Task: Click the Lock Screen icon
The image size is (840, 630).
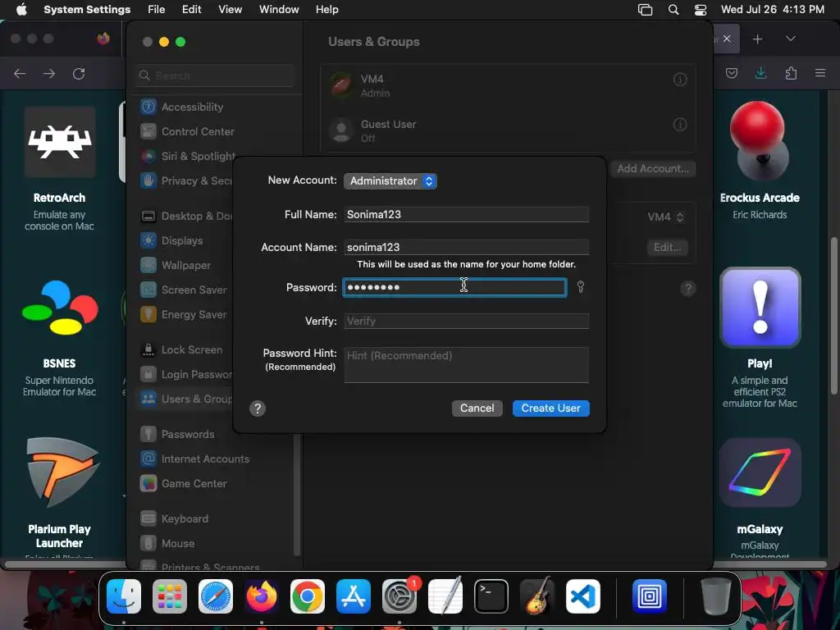Action: click(148, 349)
